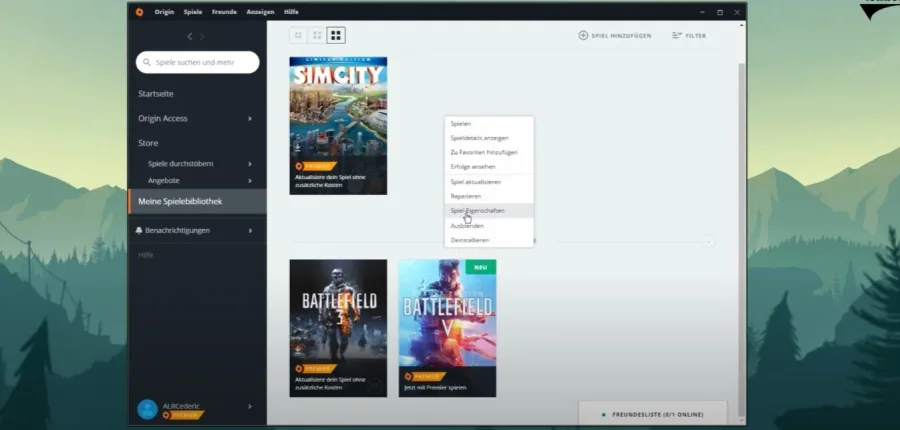The height and width of the screenshot is (430, 900).
Task: Choose Reparieren in context menu
Action: click(489, 196)
